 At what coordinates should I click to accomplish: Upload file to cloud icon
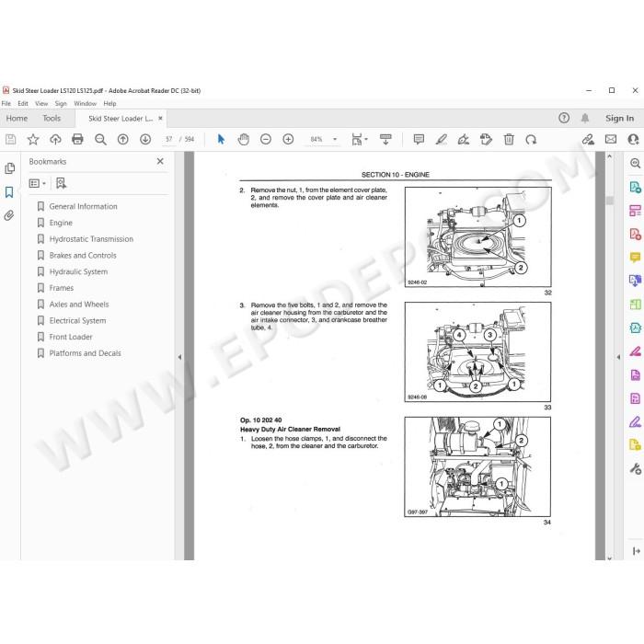point(55,140)
